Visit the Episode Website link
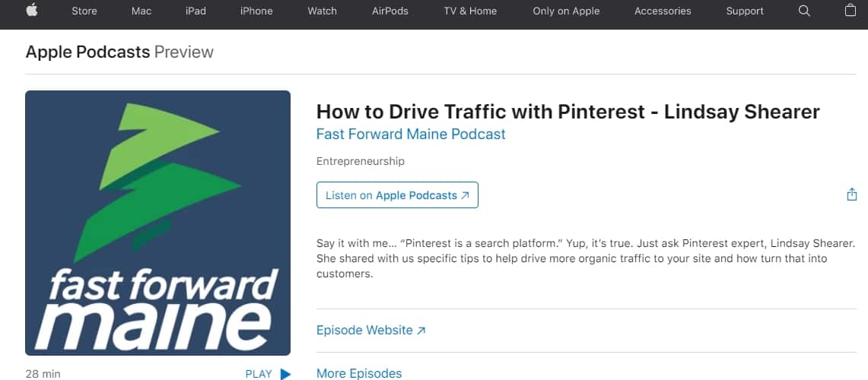The width and height of the screenshot is (868, 380). coord(370,330)
